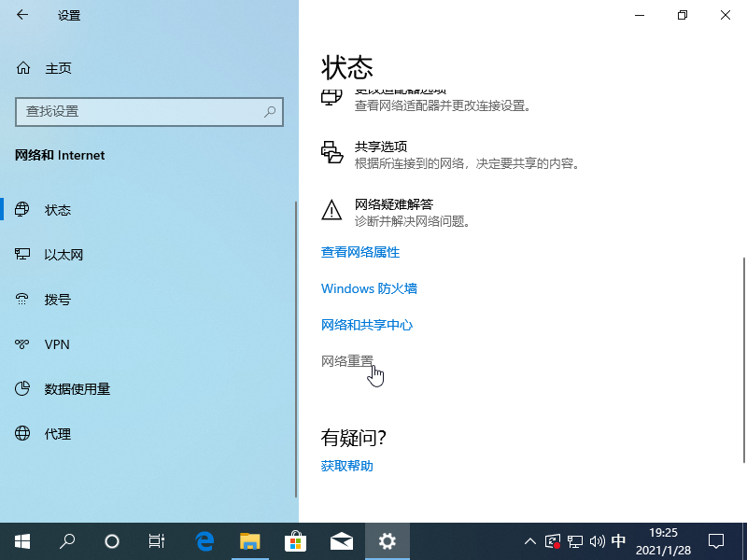
Task: Click 网络重置
Action: click(347, 361)
